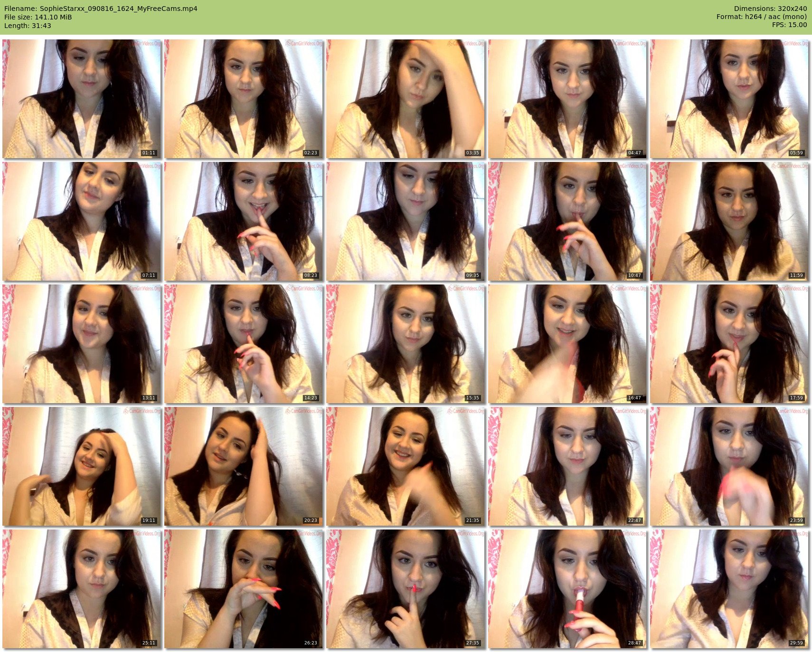Select the 14:23 frame thumbnail
This screenshot has width=812, height=652.
[x=244, y=344]
